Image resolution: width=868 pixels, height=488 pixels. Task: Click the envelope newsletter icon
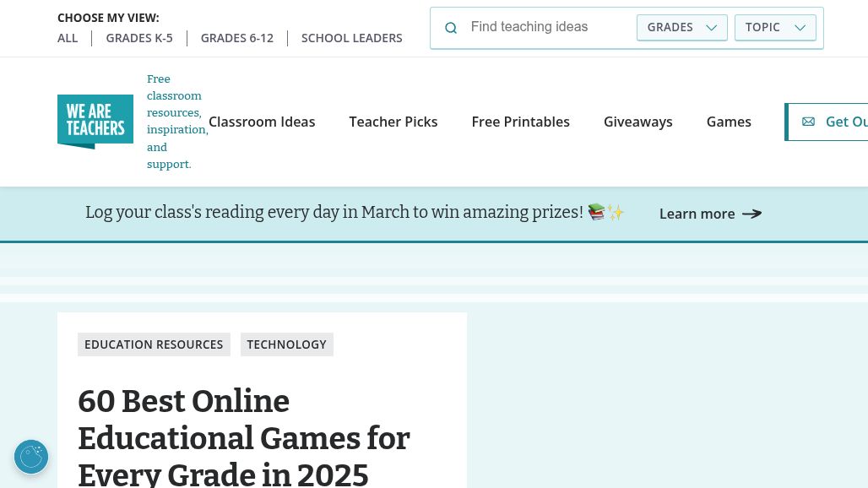tap(808, 122)
